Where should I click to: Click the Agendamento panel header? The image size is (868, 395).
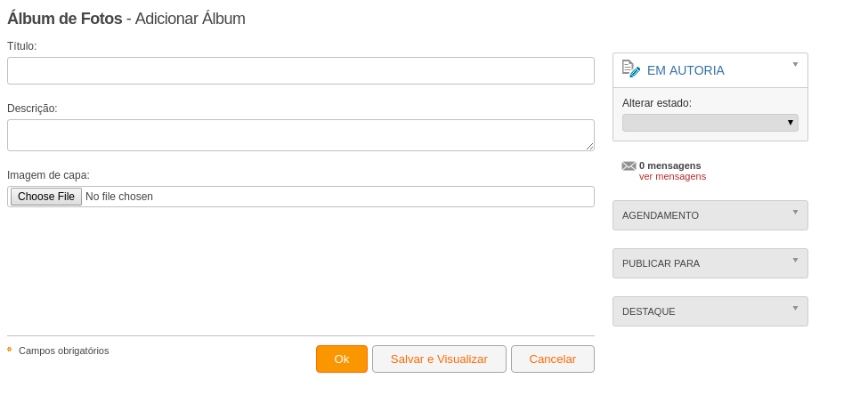710,215
